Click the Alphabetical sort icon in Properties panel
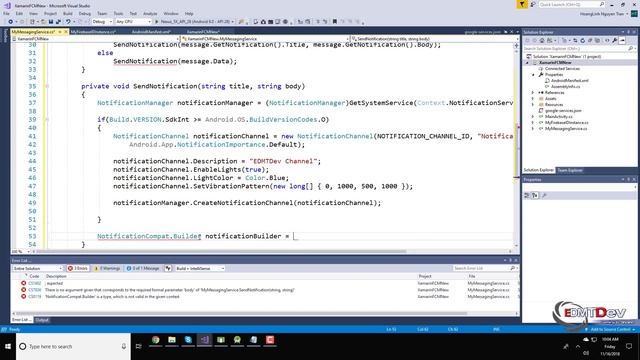640x360 pixels. click(535, 196)
